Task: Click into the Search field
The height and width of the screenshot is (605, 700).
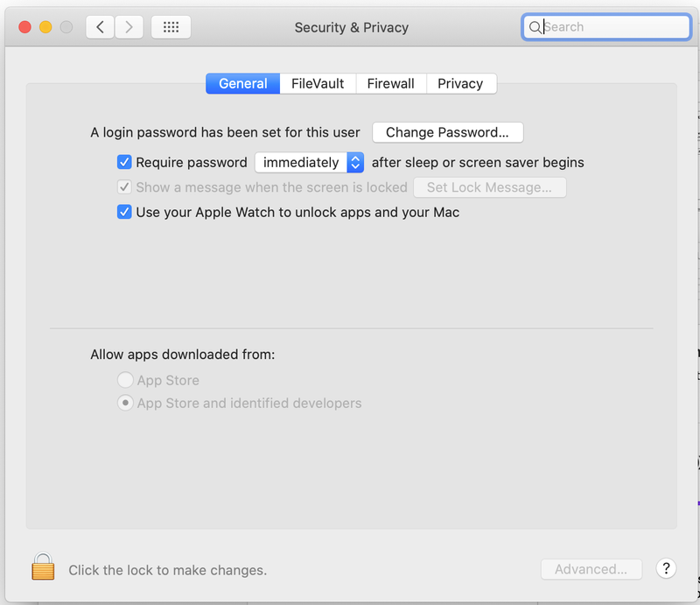Action: pos(612,27)
